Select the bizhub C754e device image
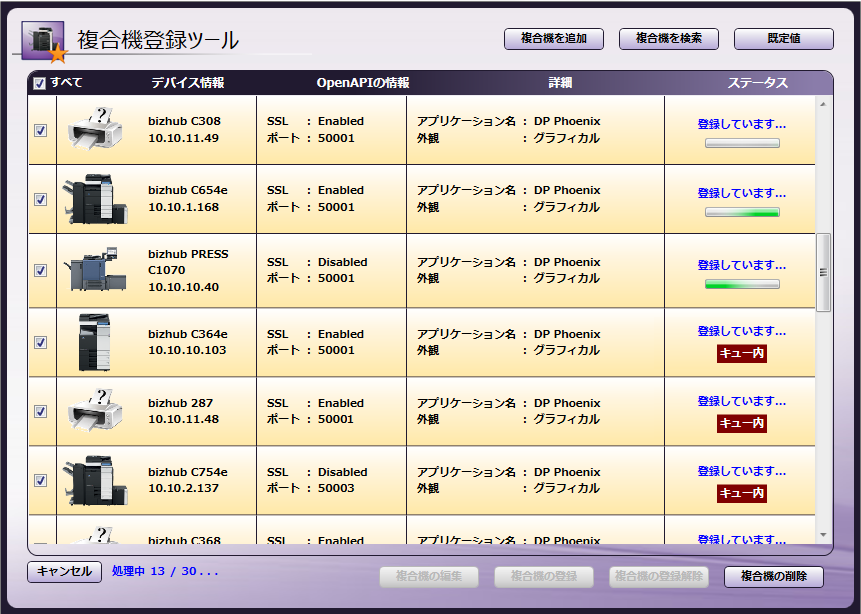Image resolution: width=861 pixels, height=614 pixels. coord(95,480)
